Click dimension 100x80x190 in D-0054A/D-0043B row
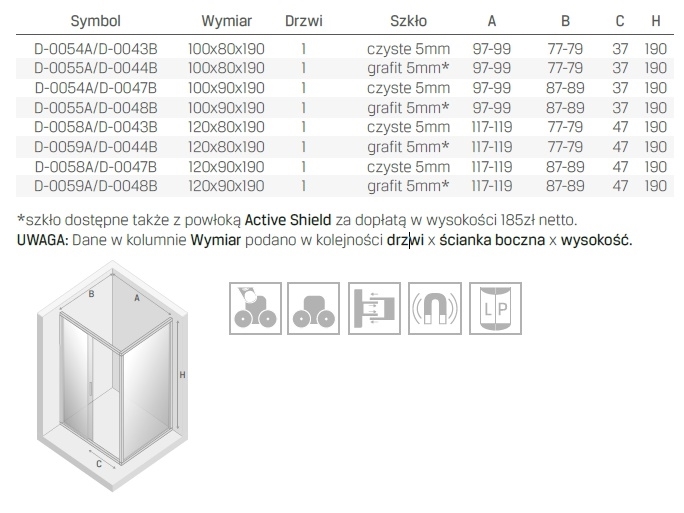Image resolution: width=684 pixels, height=513 pixels. point(226,49)
